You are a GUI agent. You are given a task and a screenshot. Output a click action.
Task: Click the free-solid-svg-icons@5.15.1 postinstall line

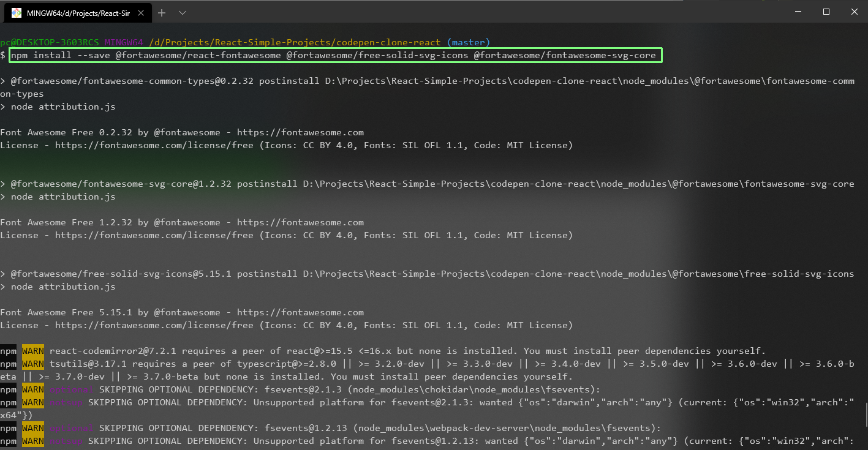[x=427, y=274]
